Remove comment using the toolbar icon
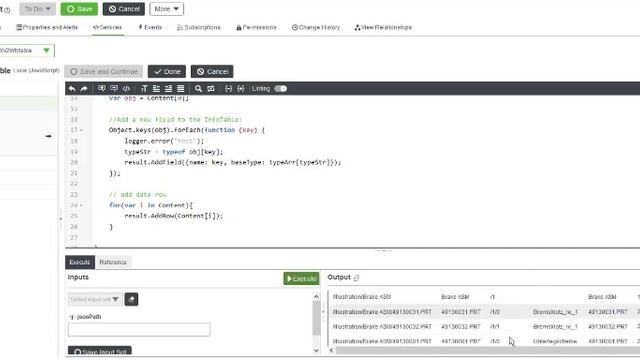 pos(114,89)
